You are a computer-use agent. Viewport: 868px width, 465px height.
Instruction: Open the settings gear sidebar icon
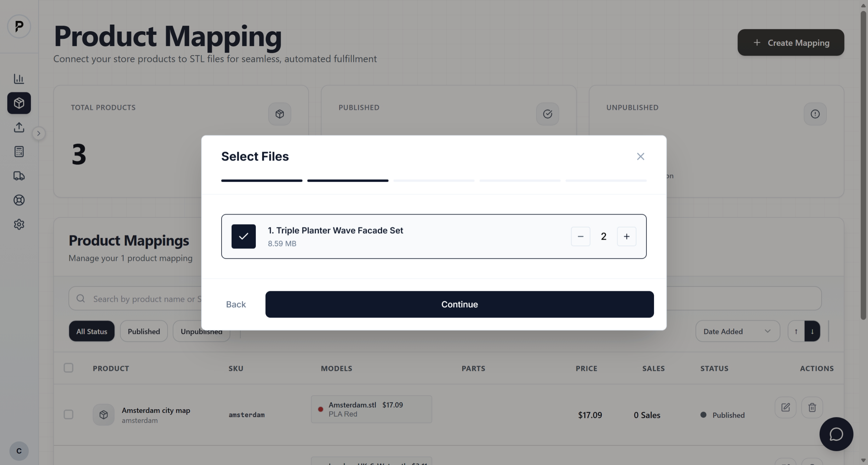tap(19, 224)
